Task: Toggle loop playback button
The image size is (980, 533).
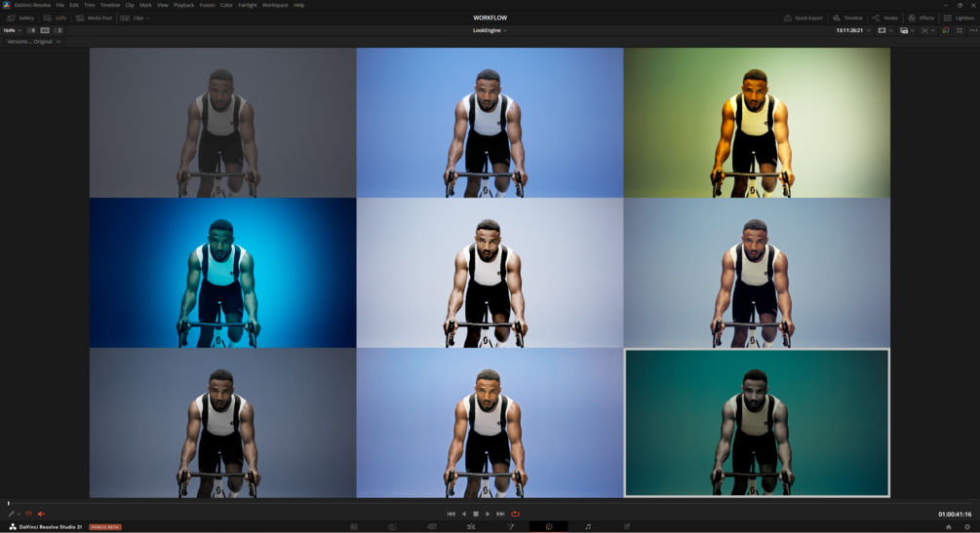Action: pos(516,514)
